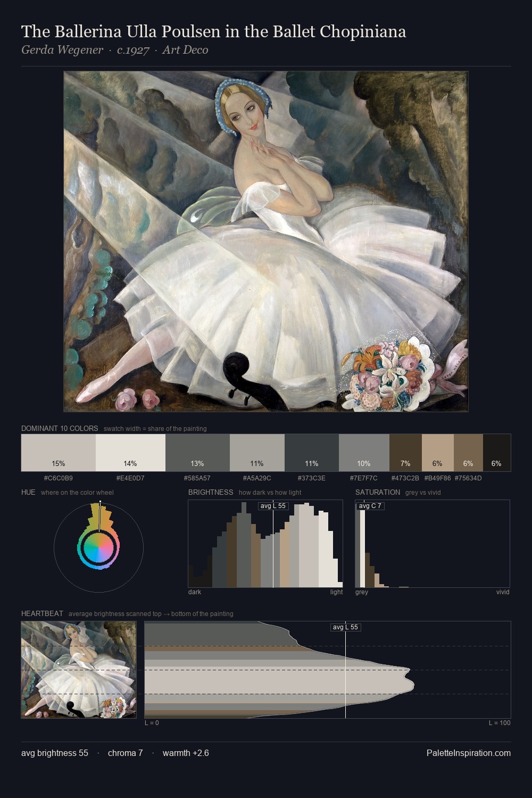Image resolution: width=532 pixels, height=798 pixels.
Task: Pick the near-black swatch ending the palette
Action: pos(497,453)
